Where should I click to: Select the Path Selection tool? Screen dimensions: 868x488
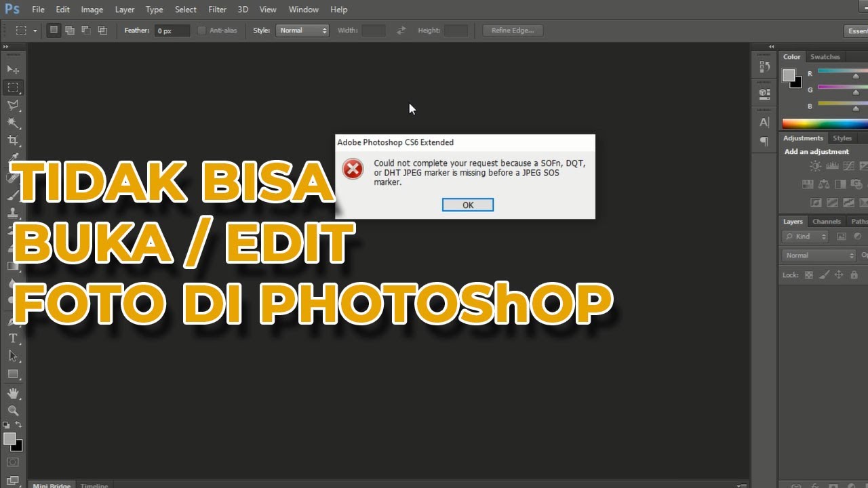coord(13,356)
